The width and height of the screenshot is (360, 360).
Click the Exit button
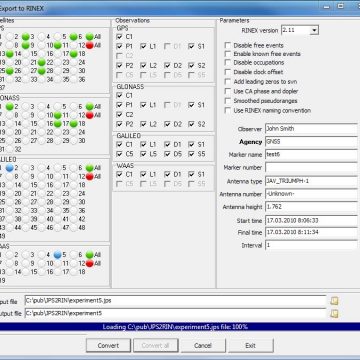tap(250, 345)
